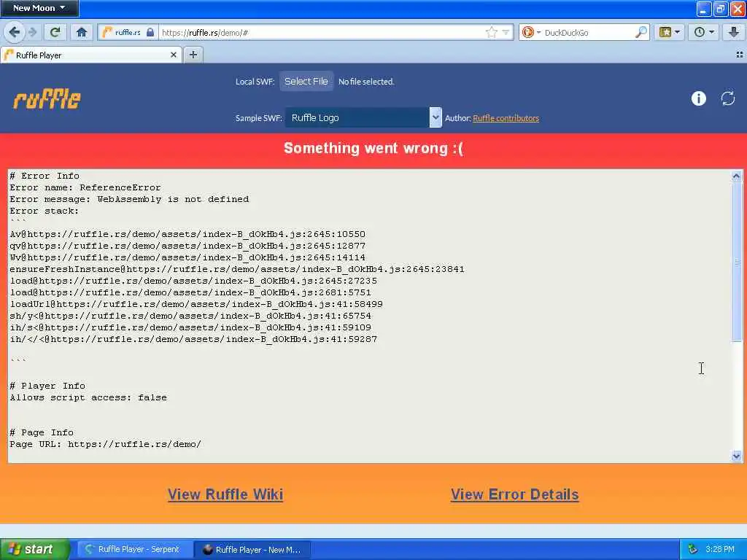Image resolution: width=747 pixels, height=560 pixels.
Task: Go forward with the browser forward arrow
Action: (32, 32)
